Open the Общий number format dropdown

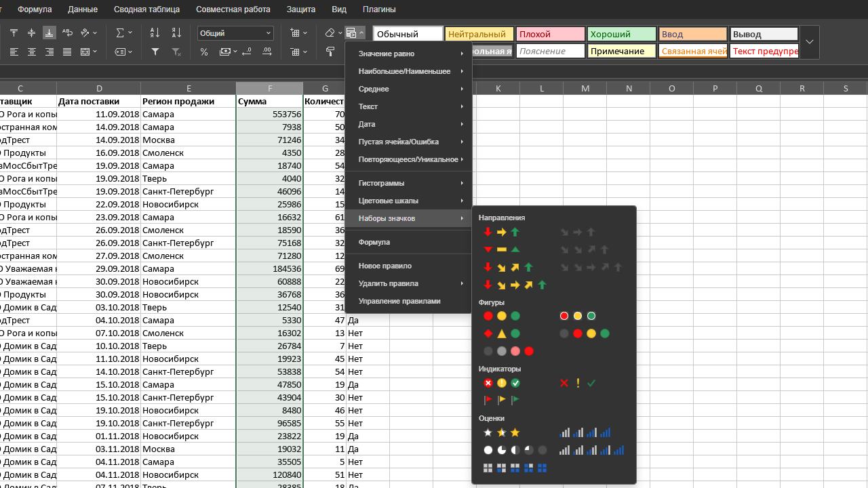pyautogui.click(x=235, y=33)
